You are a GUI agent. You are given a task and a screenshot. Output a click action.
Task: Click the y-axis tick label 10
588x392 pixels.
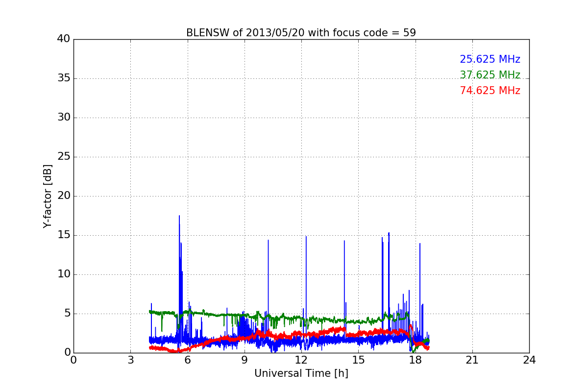click(x=64, y=274)
